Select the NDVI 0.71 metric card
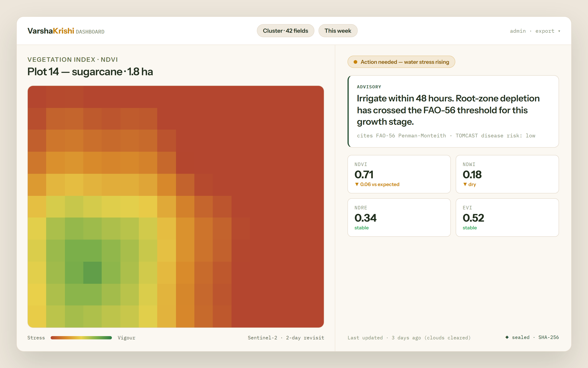This screenshot has height=368, width=588. coord(399,174)
